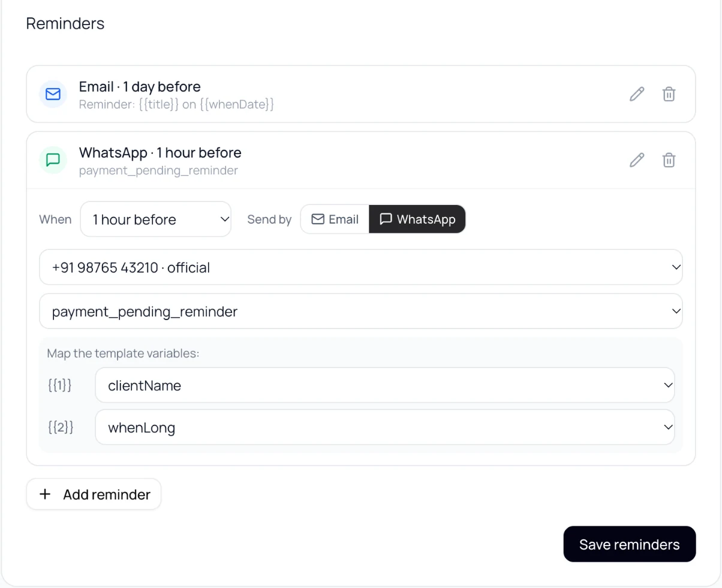Image resolution: width=722 pixels, height=588 pixels.
Task: Open the {{2}} whenLong variable dropdown
Action: point(385,427)
